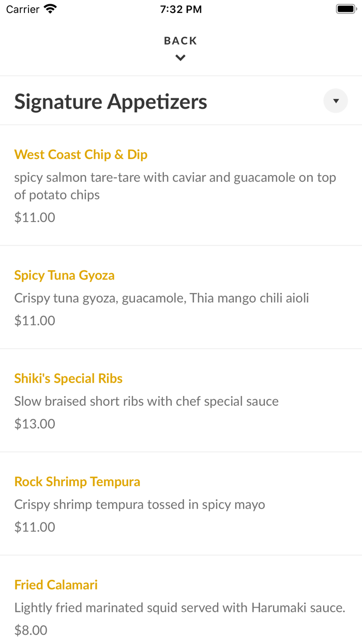Screen dimensions: 362x644
Task: Tap the Wi-Fi icon in status bar
Action: pyautogui.click(x=49, y=9)
